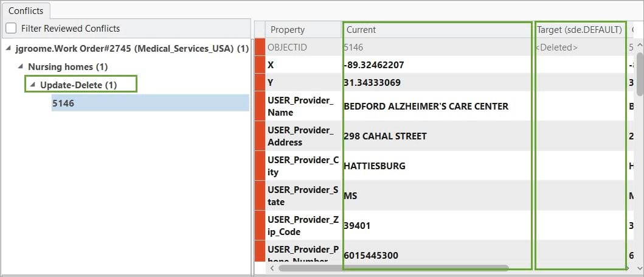Screen dimensions: 644x277
Task: Select red conflict indicator next to USER_Provider_Name
Action: tap(260, 106)
